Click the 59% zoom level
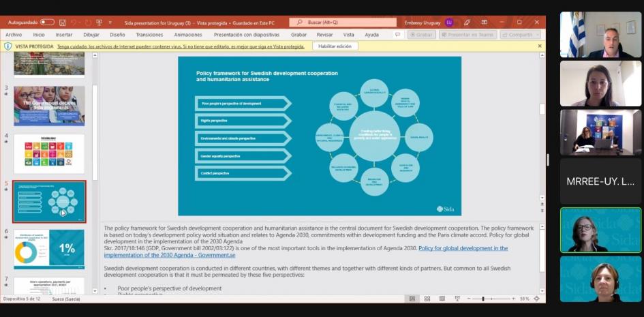Image resolution: width=644 pixels, height=317 pixels. tap(525, 299)
